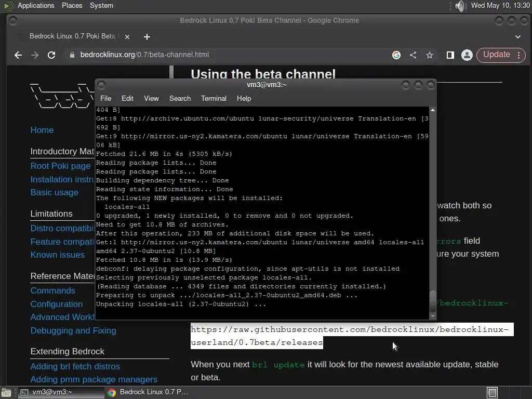Click the MATE logo icon in the top panel

coord(8,6)
